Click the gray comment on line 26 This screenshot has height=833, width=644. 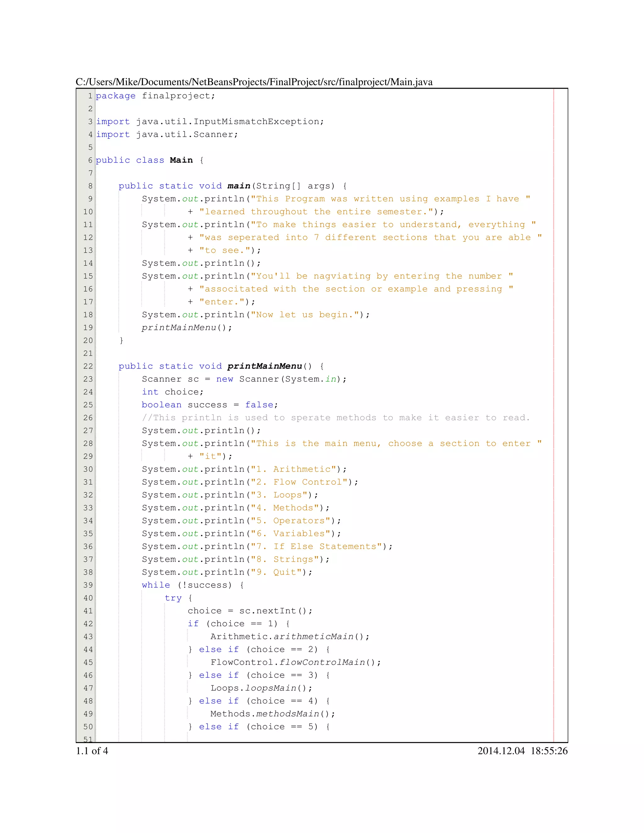pos(336,418)
